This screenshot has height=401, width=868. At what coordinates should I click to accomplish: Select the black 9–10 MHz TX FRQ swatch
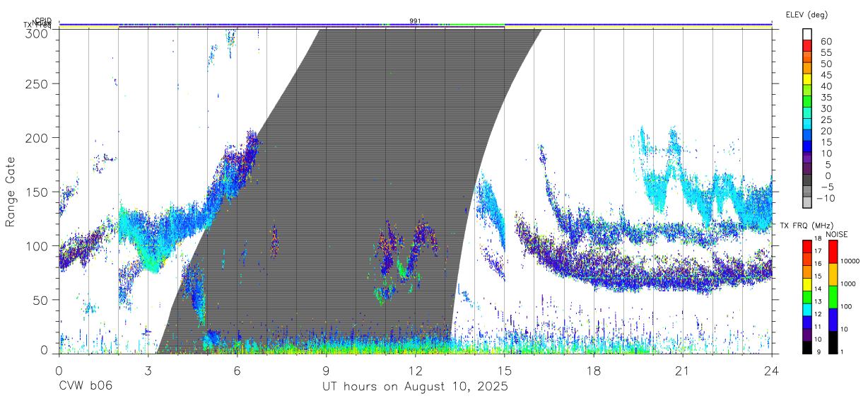(x=807, y=347)
